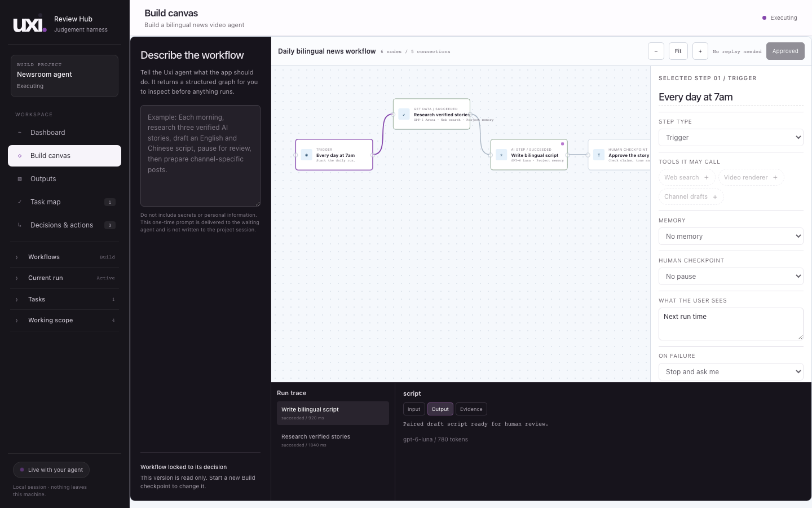Open the Evidence tab in script panel
812x508 pixels.
click(x=471, y=409)
